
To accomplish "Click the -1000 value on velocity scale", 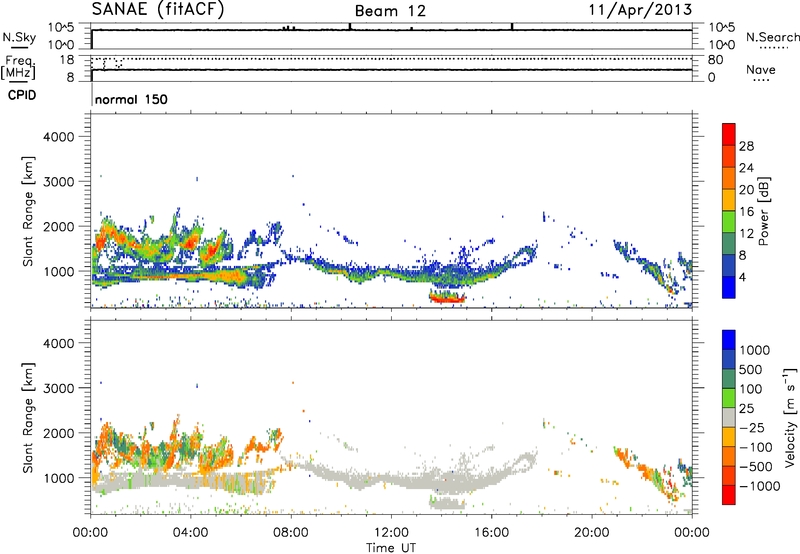I will click(x=760, y=486).
